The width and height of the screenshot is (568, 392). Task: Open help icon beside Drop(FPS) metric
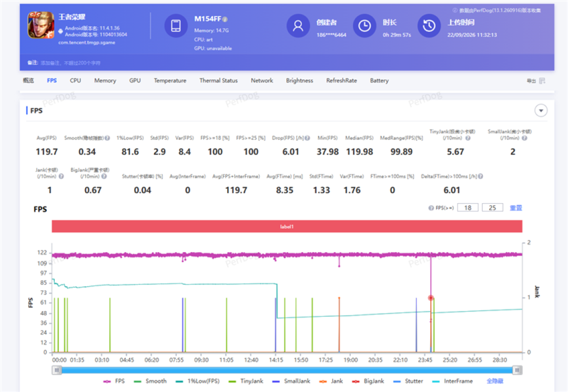[x=307, y=138]
